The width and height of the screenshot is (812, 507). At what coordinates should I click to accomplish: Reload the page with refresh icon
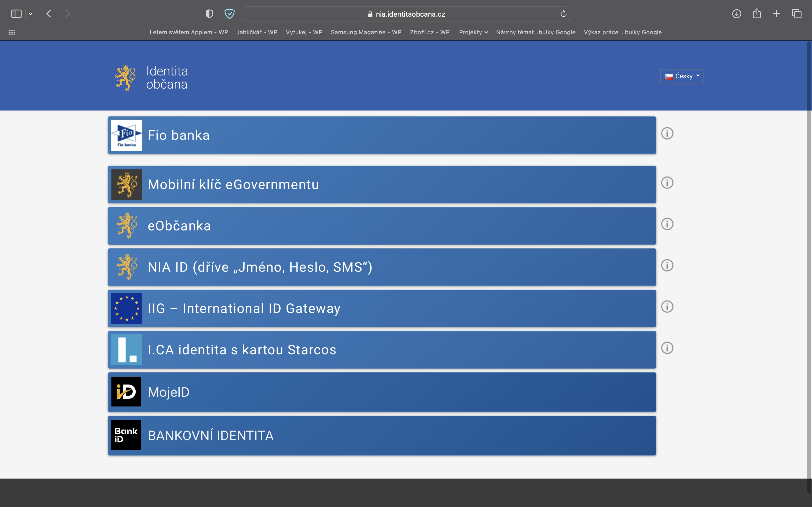pos(563,14)
